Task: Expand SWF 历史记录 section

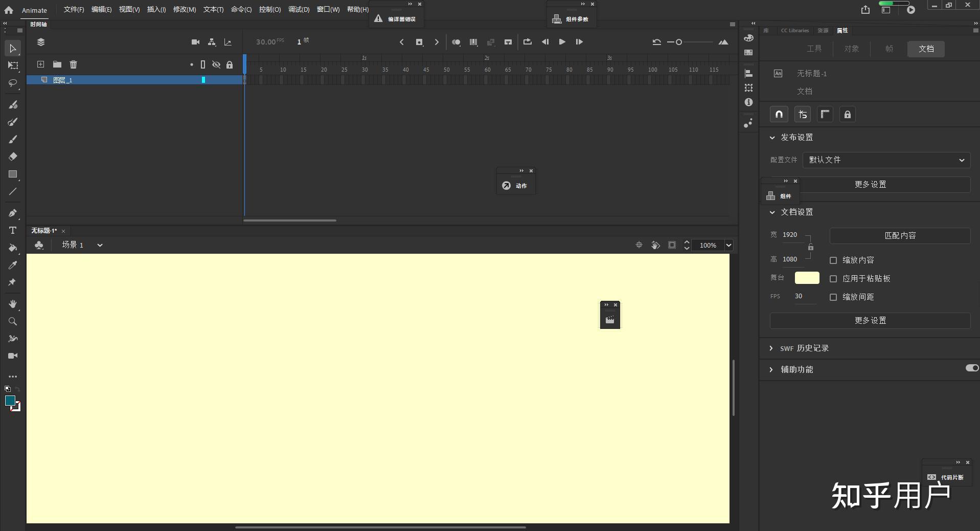Action: tap(771, 348)
